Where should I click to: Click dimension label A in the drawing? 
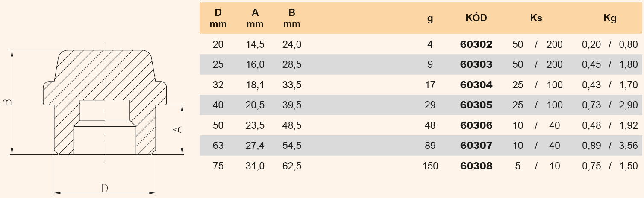pyautogui.click(x=179, y=129)
